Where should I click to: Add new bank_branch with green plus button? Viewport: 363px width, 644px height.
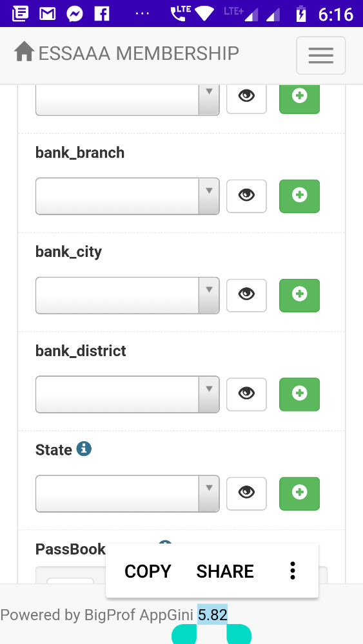[299, 196]
